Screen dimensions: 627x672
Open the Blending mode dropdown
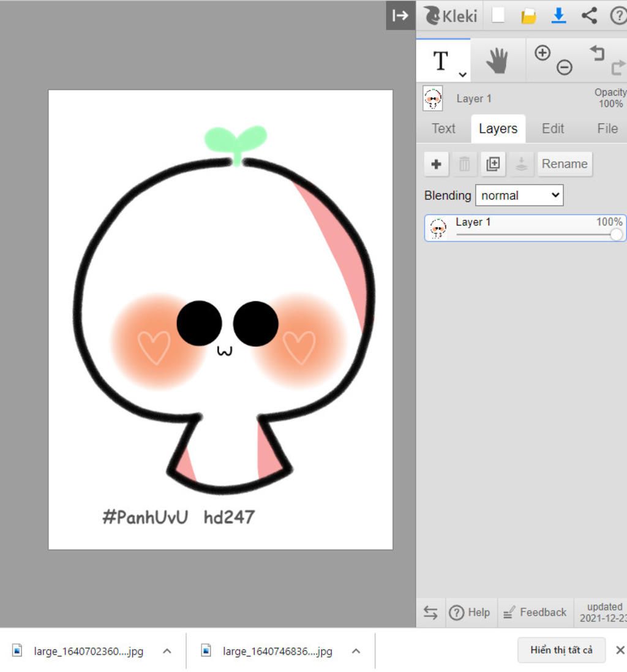coord(519,195)
